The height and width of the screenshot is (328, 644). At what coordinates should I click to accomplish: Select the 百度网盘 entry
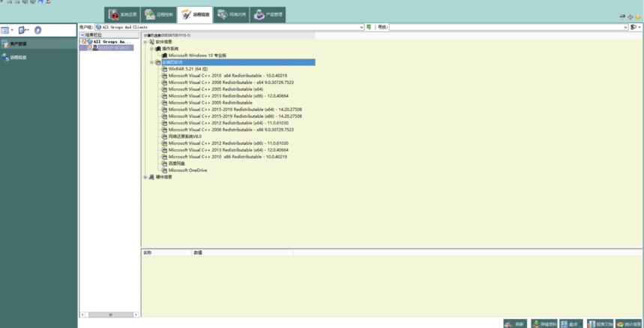[177, 164]
